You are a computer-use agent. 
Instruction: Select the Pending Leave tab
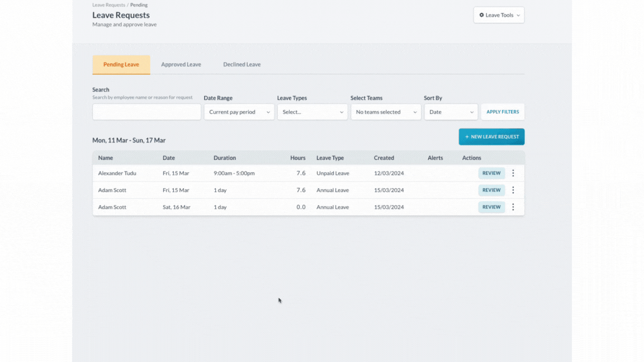click(x=121, y=65)
